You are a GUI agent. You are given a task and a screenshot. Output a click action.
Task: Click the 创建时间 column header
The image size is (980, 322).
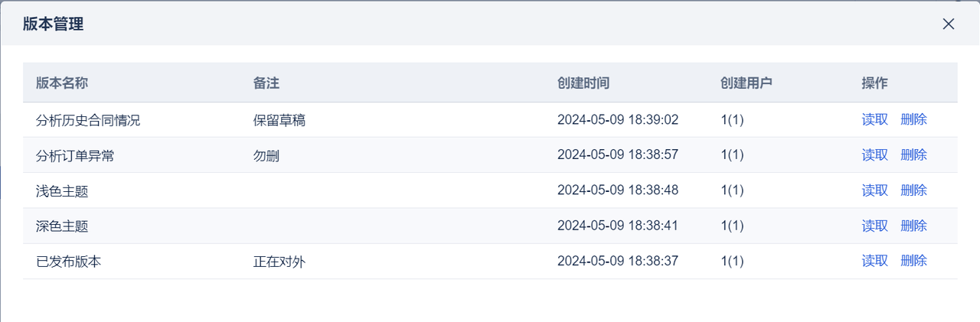(x=583, y=83)
